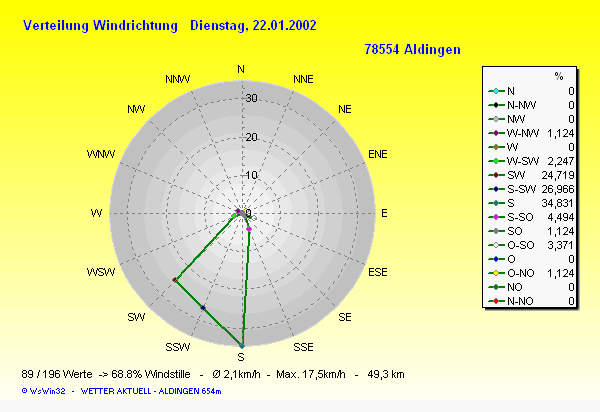Select the ESE compass label
This screenshot has height=412, width=600.
379,272
